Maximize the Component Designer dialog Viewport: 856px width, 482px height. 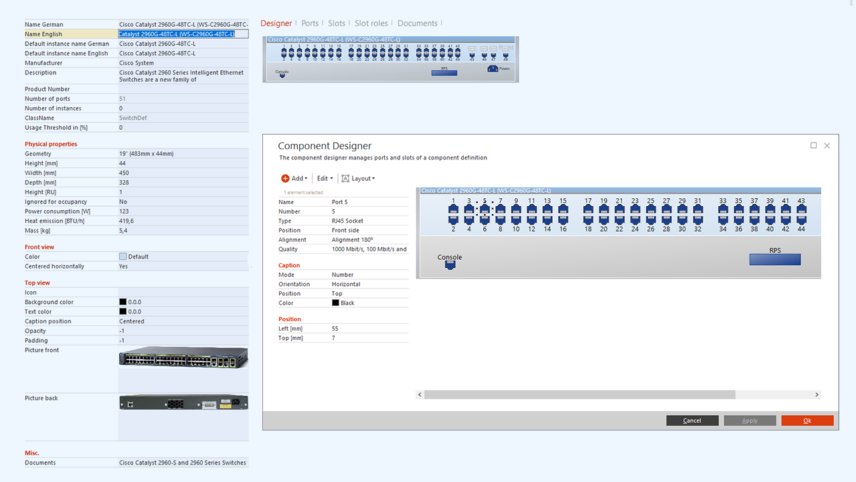(813, 146)
